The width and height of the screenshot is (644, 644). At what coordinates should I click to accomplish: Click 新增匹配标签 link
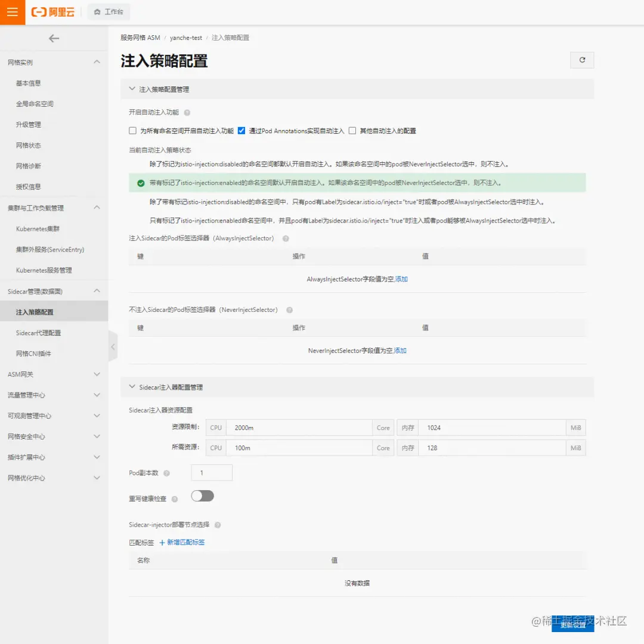pyautogui.click(x=185, y=543)
